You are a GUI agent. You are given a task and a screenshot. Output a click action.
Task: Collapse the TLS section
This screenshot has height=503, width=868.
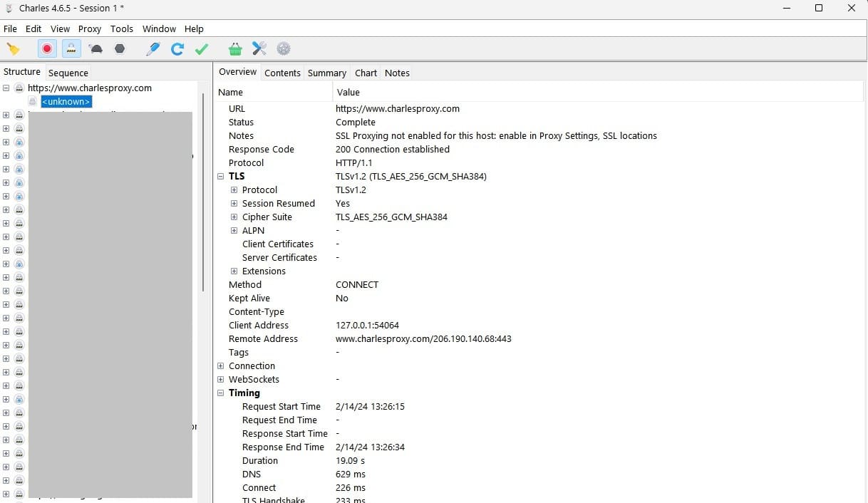(221, 176)
